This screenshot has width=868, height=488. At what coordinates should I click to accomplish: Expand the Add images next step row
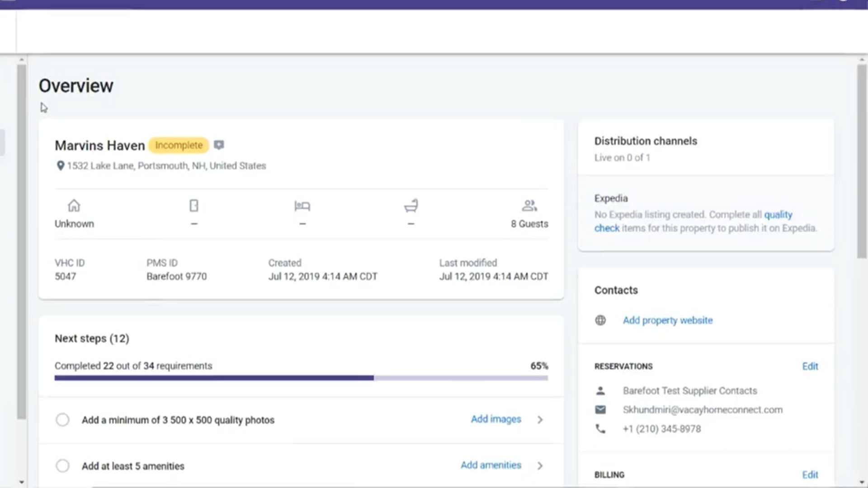click(x=540, y=420)
